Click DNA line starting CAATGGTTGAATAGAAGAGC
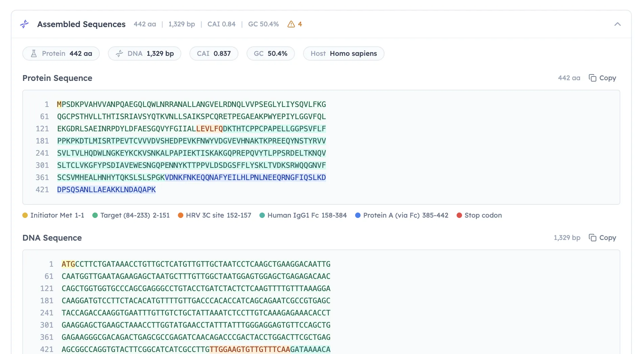 [196, 276]
